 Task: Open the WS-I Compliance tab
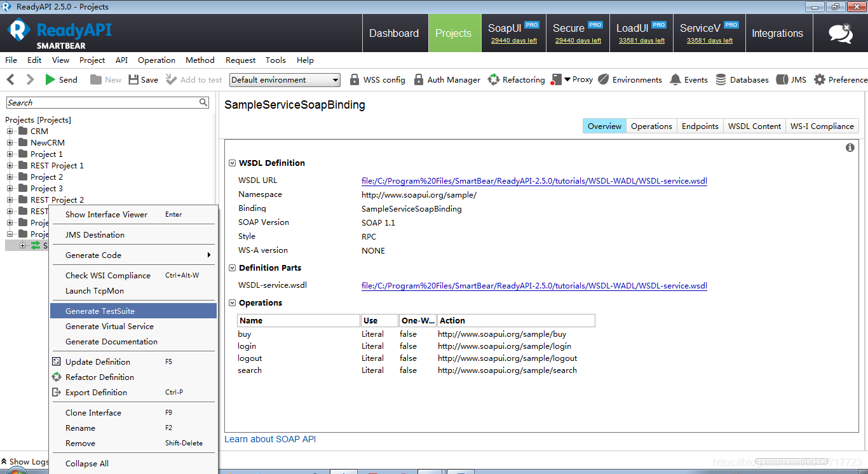coord(822,126)
